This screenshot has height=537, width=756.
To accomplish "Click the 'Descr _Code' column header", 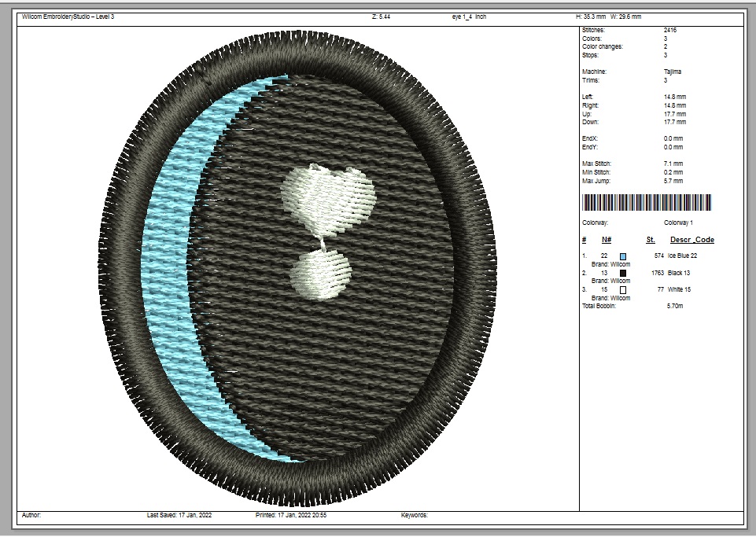I will pyautogui.click(x=691, y=240).
